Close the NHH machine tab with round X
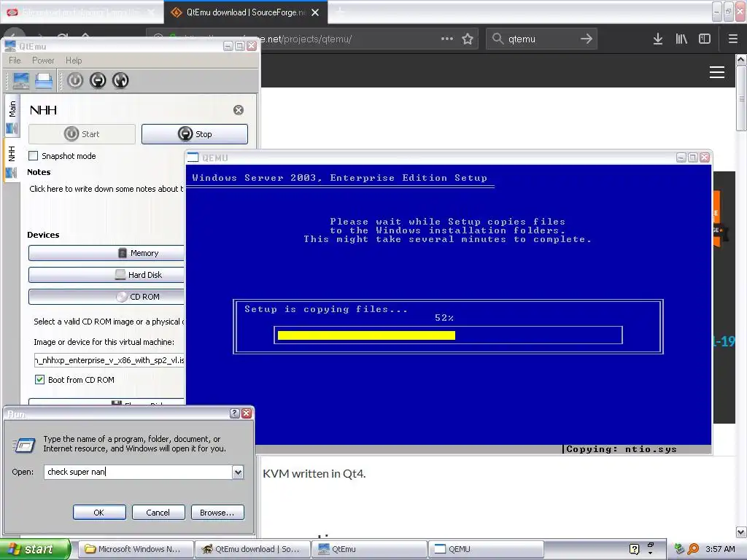This screenshot has height=560, width=747. [239, 110]
